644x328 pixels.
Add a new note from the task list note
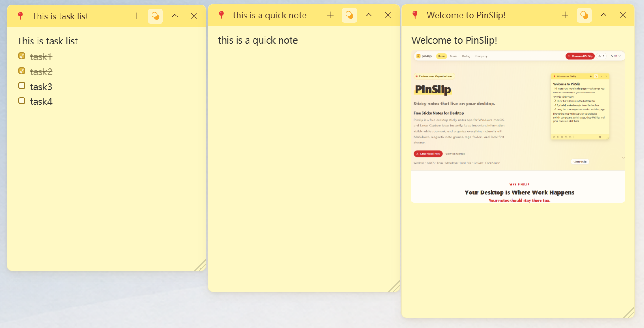tap(136, 16)
